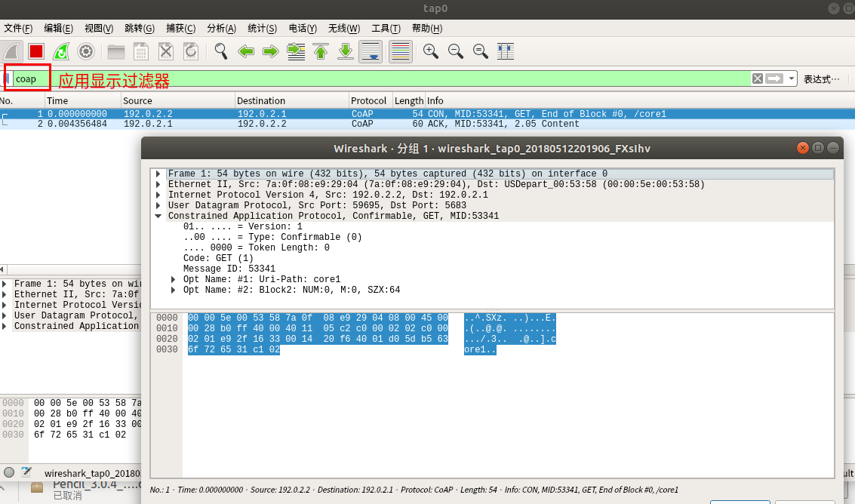Open a capture file folder icon
The height and width of the screenshot is (504, 855).
pos(116,51)
